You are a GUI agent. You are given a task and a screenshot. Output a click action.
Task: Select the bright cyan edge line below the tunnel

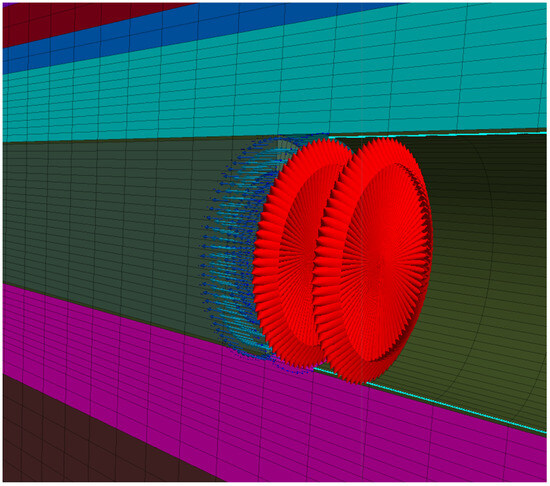430,400
